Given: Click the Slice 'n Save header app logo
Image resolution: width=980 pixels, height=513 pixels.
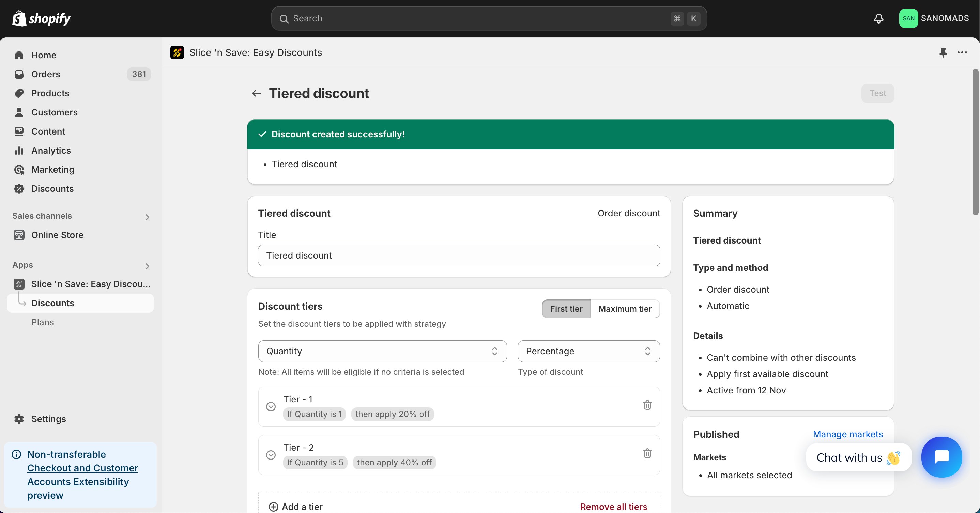Looking at the screenshot, I should pos(177,52).
